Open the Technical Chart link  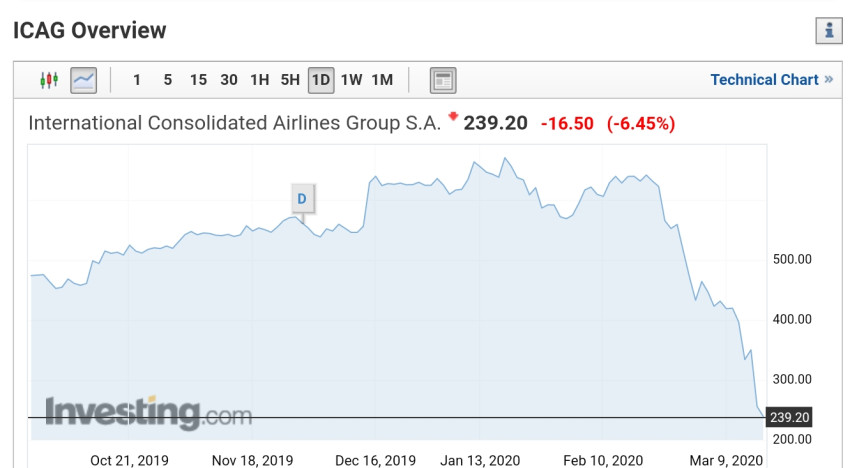coord(764,80)
